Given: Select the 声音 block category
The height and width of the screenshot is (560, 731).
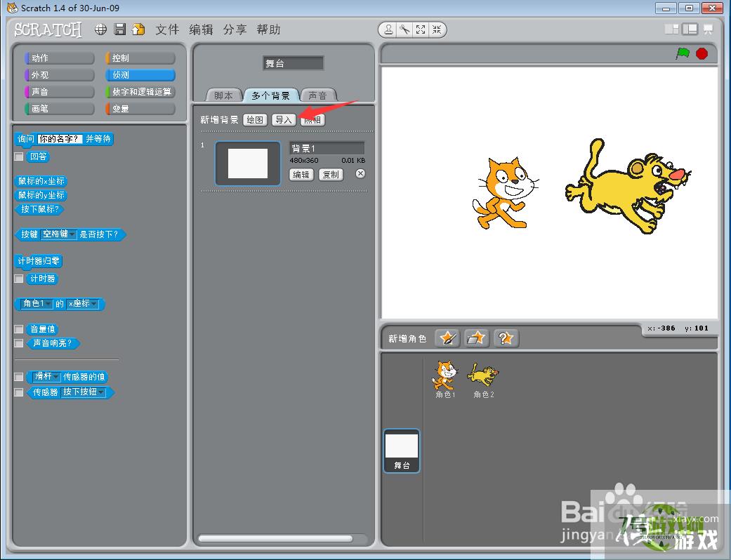Looking at the screenshot, I should coord(59,92).
